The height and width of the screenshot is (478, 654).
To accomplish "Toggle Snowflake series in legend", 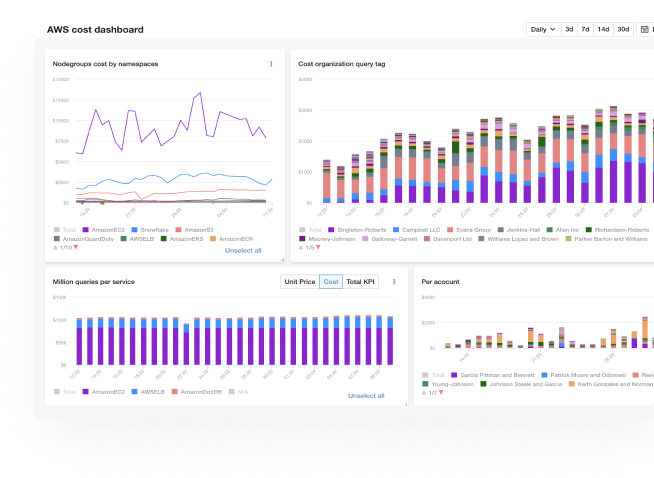I will [x=150, y=230].
